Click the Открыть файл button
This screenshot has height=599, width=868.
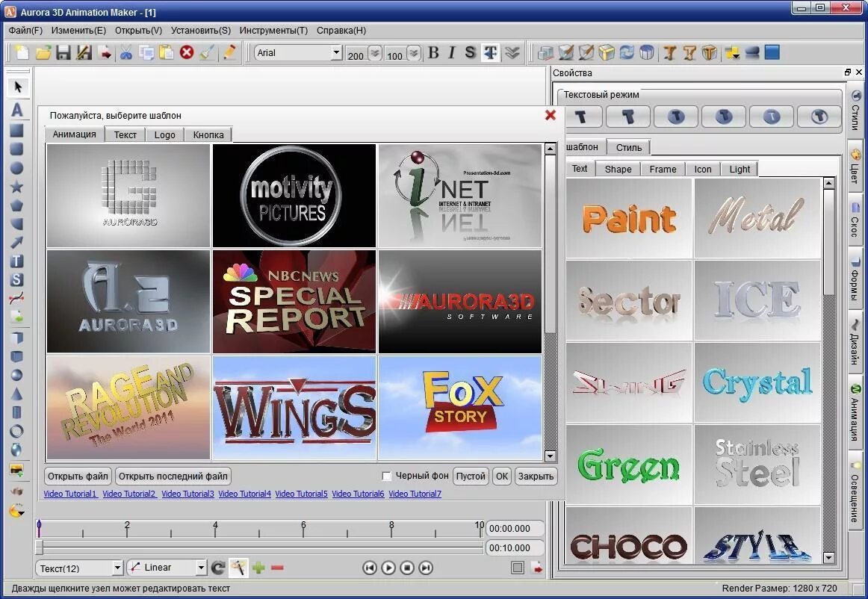pos(78,476)
